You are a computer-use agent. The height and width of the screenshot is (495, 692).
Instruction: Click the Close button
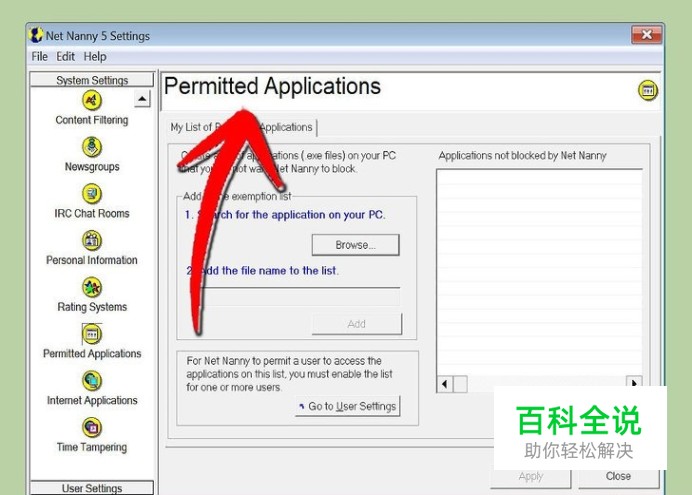pyautogui.click(x=618, y=477)
